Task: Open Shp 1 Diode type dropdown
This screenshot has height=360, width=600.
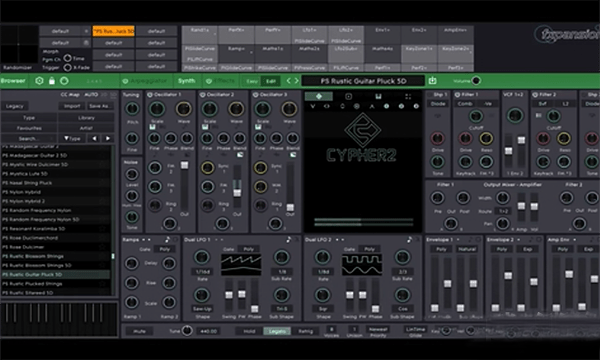Action: 438,104
